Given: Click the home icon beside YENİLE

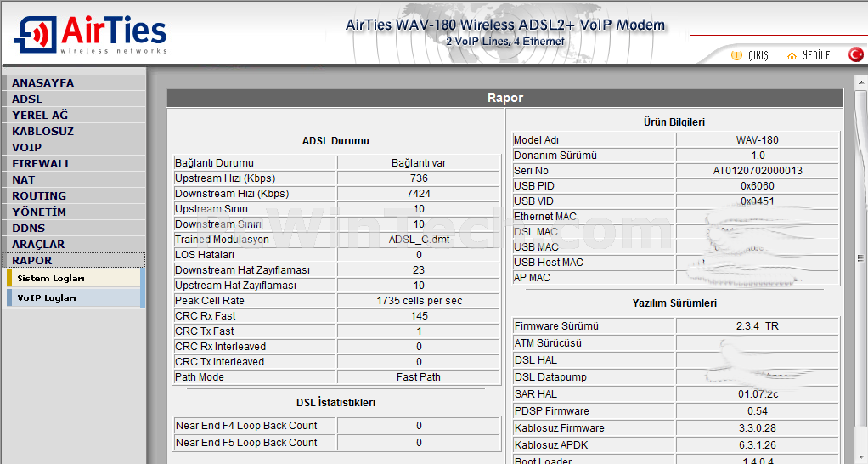Looking at the screenshot, I should [792, 55].
